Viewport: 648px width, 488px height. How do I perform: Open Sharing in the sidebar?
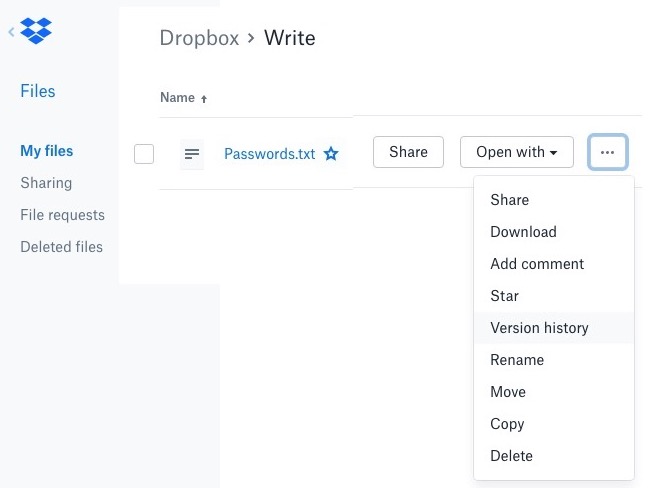tap(46, 183)
